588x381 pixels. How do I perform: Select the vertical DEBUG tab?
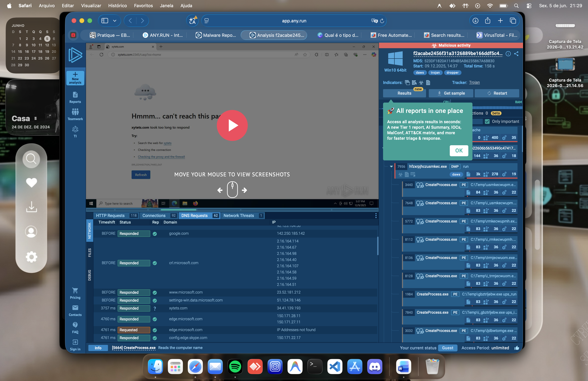(x=90, y=275)
